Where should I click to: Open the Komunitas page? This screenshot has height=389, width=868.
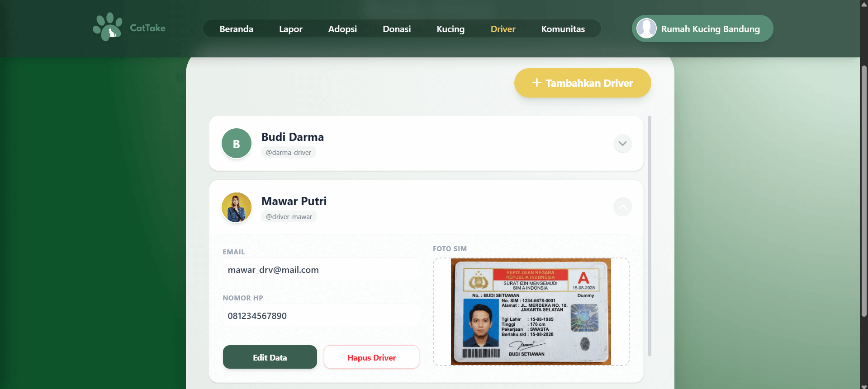click(563, 29)
